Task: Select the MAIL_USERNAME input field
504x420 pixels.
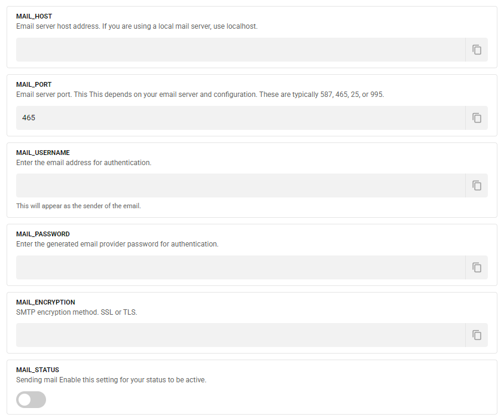Action: click(x=240, y=185)
